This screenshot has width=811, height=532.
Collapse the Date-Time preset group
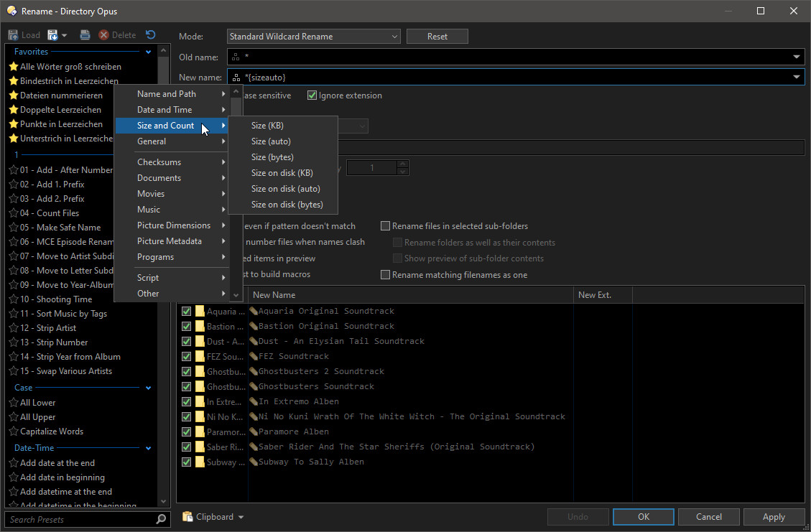(149, 448)
